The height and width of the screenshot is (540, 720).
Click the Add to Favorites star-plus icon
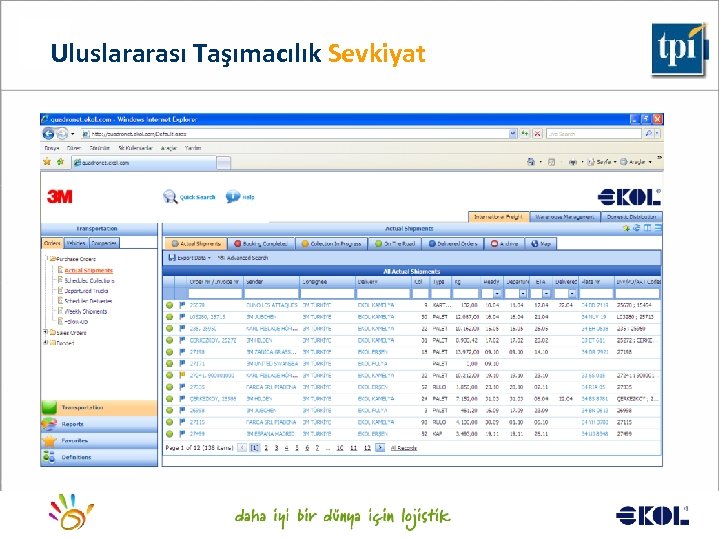click(x=60, y=162)
